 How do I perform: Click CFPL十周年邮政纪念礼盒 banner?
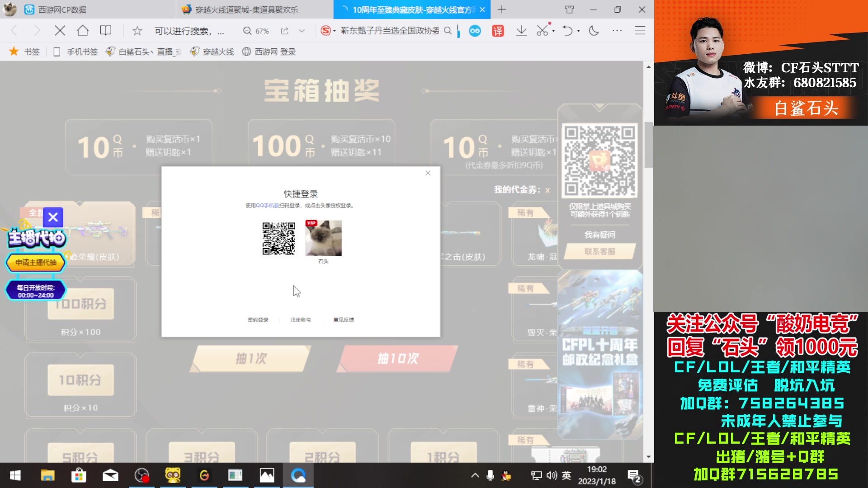coord(600,355)
